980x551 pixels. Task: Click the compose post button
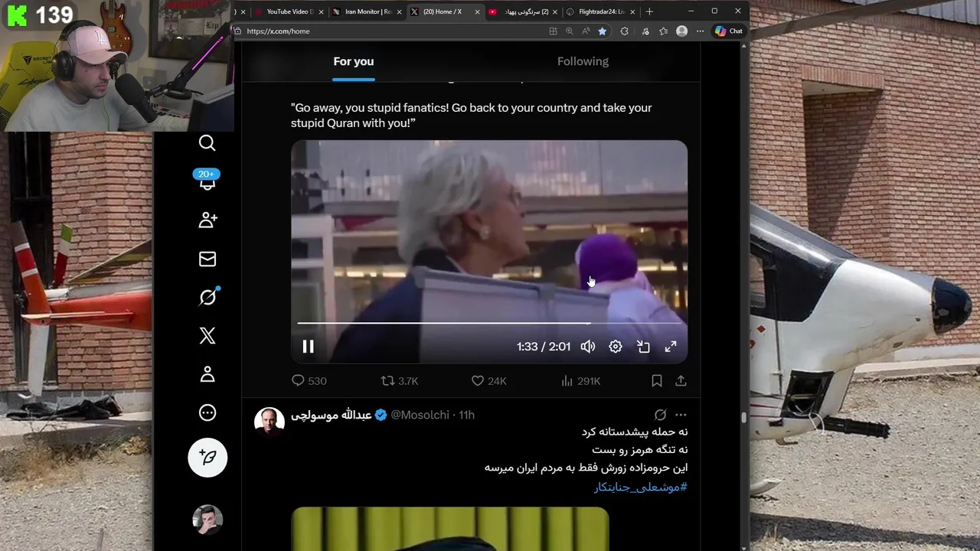[207, 458]
